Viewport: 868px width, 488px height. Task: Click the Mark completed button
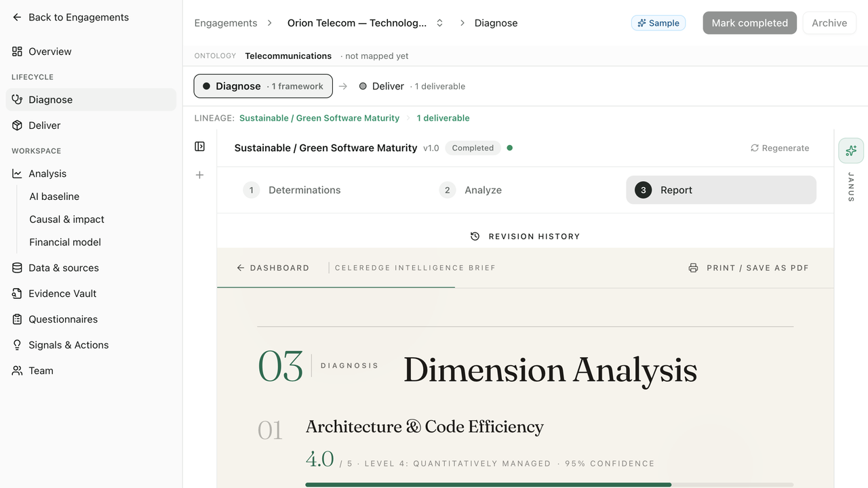click(x=749, y=23)
